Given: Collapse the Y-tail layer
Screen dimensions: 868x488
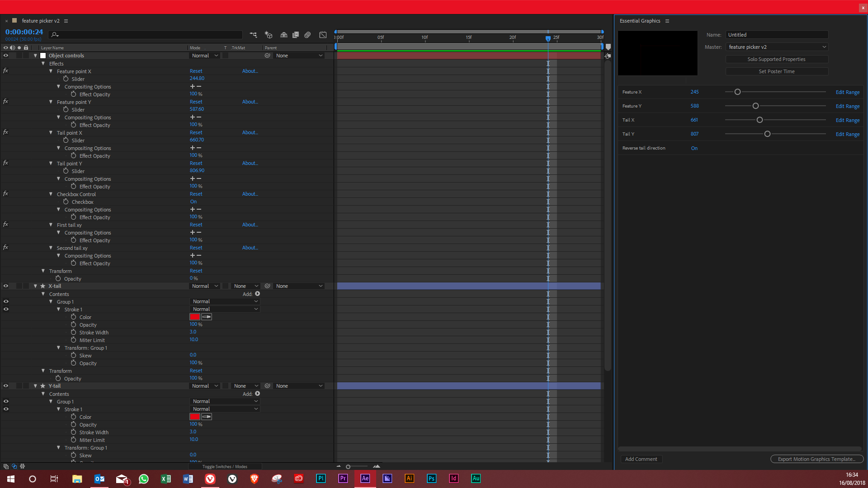Looking at the screenshot, I should [x=35, y=386].
